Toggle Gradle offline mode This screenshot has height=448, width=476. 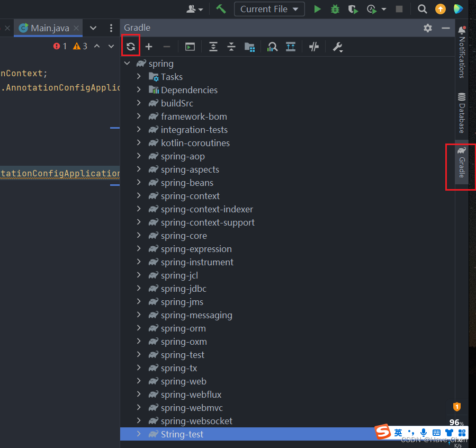(313, 47)
